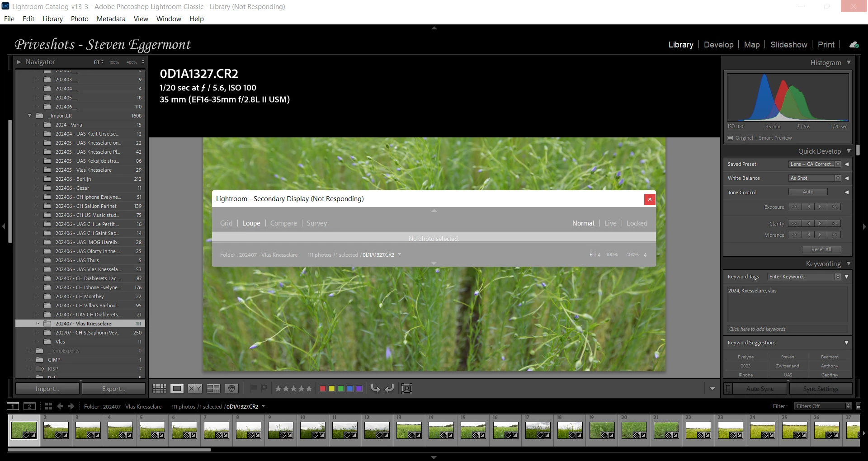Go forward with the filmstrip right arrow
This screenshot has width=868, height=461.
coord(71,406)
